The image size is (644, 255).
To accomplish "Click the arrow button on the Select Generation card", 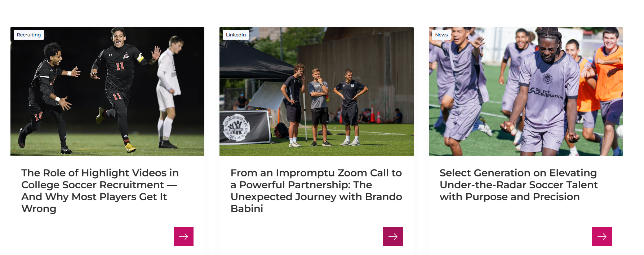I will [x=602, y=237].
